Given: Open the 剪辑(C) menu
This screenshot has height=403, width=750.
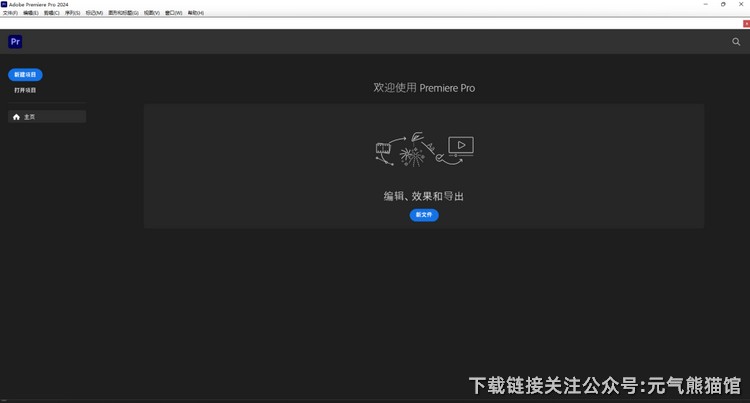Looking at the screenshot, I should click(x=50, y=13).
